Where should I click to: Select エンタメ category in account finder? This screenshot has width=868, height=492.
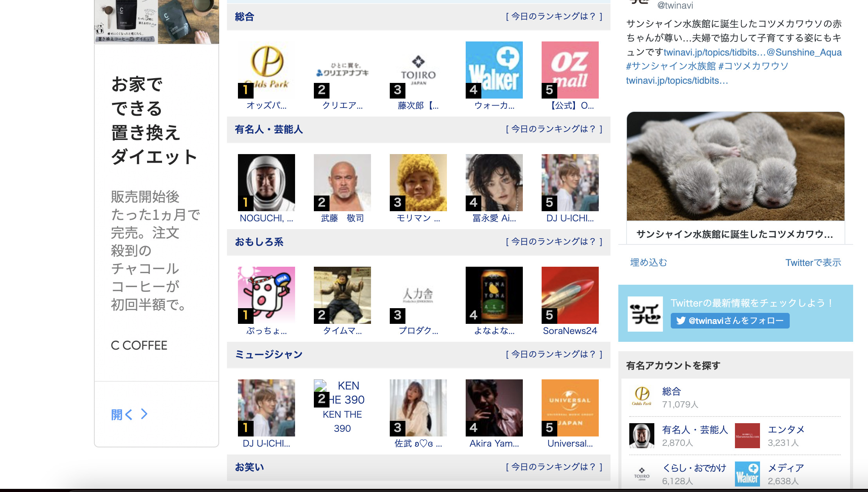786,429
